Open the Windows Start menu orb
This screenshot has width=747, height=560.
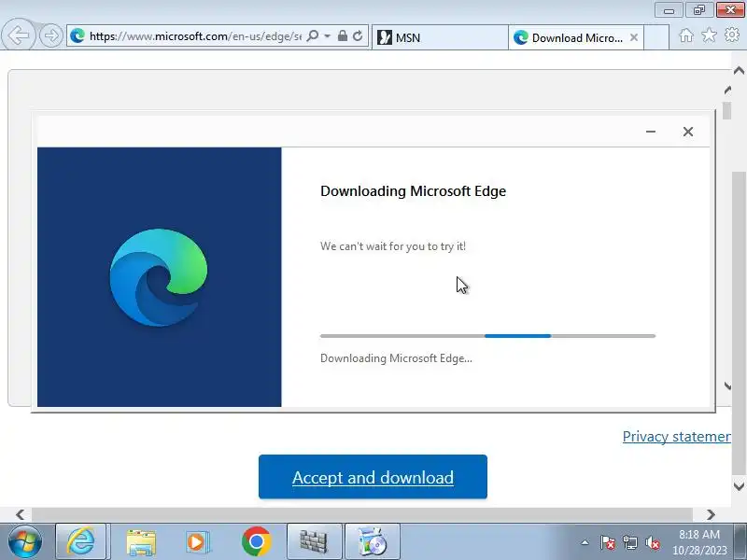tap(24, 542)
